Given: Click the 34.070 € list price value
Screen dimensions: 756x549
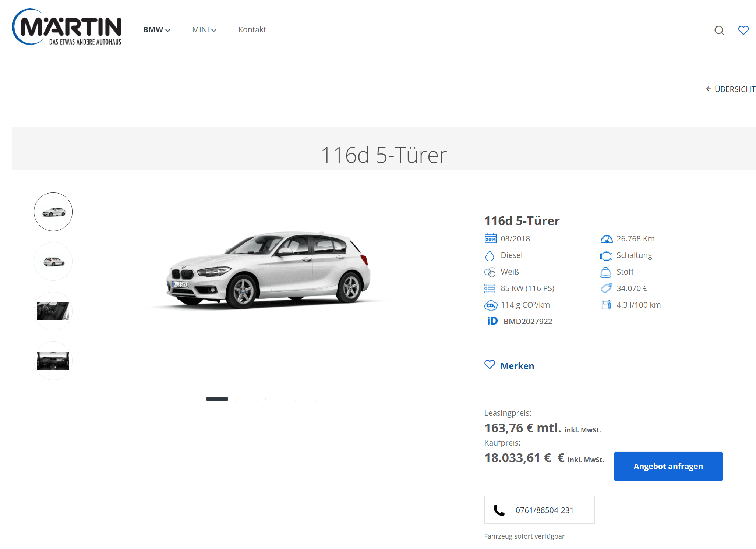Looking at the screenshot, I should coord(632,288).
